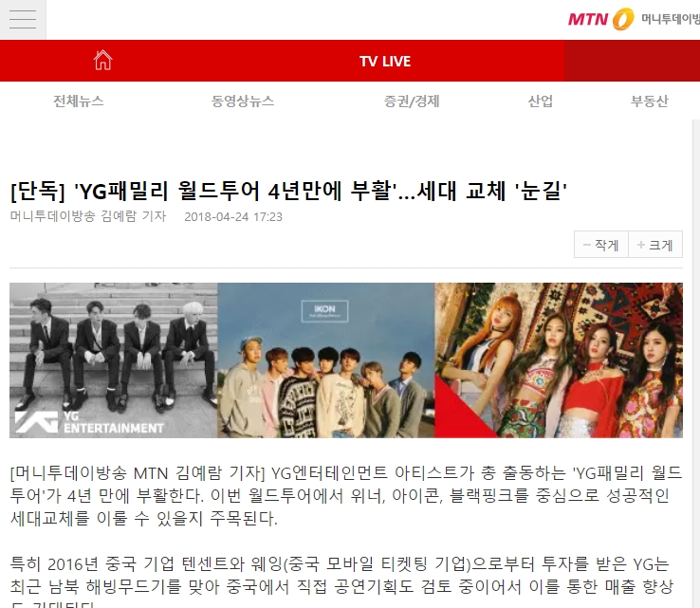Image resolution: width=700 pixels, height=608 pixels.
Task: Click the article headline about YG패밀리 월드투어
Action: (x=289, y=191)
